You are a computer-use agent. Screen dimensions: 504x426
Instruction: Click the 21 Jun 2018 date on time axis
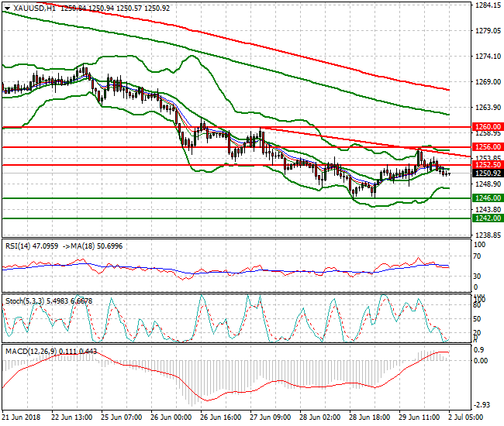[x=21, y=417]
